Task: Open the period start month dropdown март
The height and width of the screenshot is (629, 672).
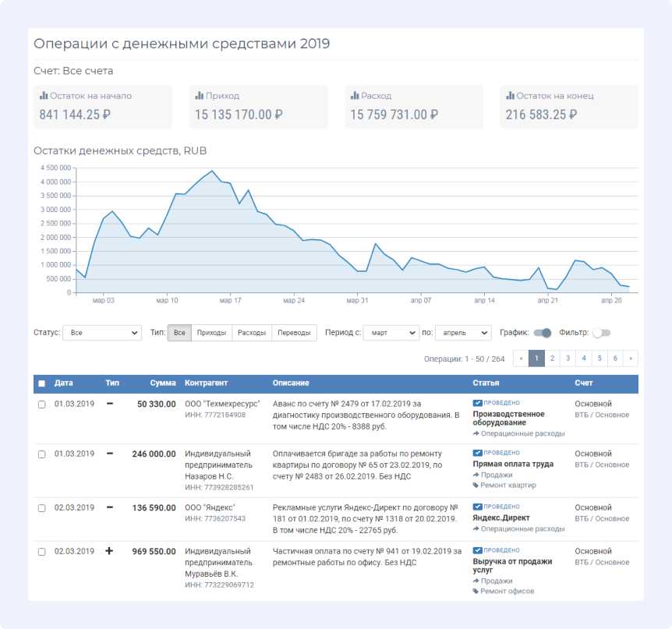Action: [x=391, y=333]
